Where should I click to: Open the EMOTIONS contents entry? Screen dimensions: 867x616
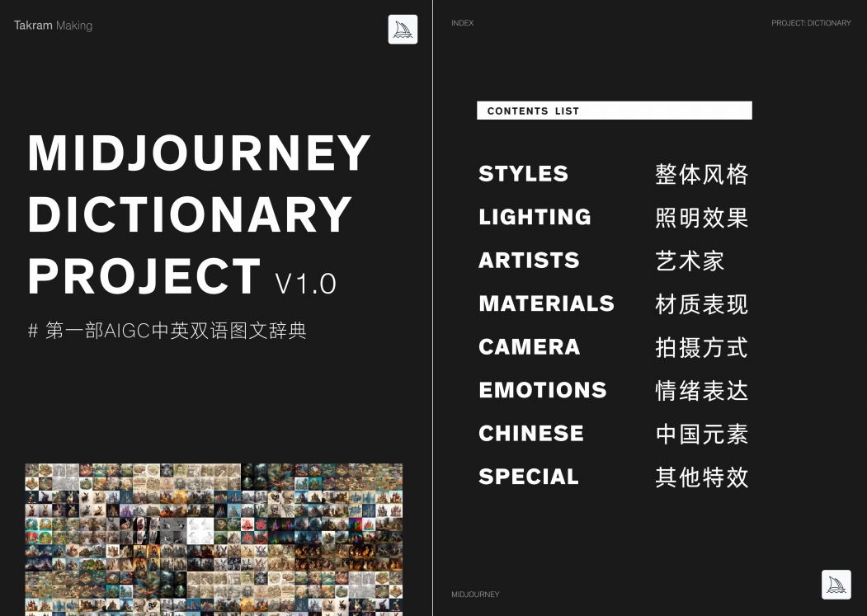click(x=543, y=390)
